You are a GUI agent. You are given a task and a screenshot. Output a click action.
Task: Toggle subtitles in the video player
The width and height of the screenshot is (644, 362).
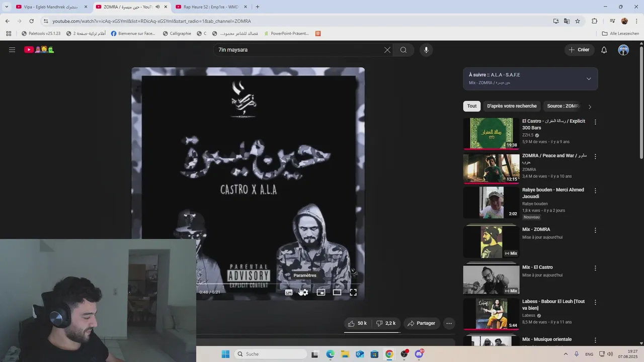click(x=289, y=292)
